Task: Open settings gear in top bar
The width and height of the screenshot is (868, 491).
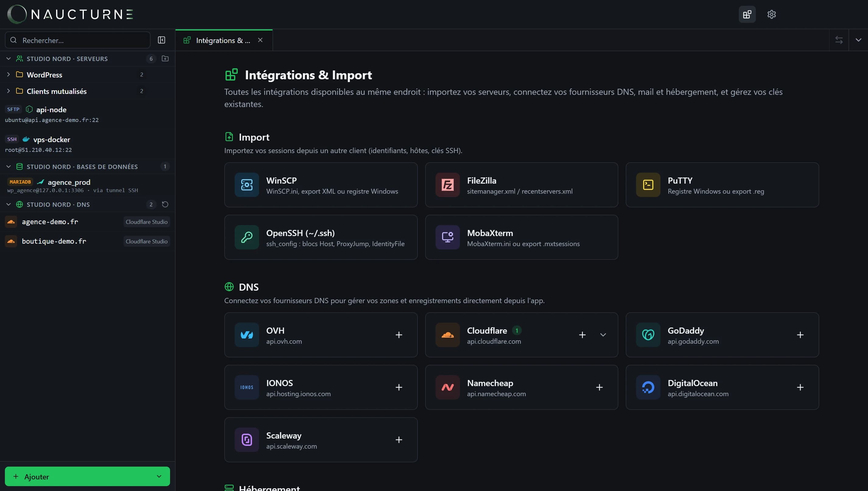Action: 771,14
